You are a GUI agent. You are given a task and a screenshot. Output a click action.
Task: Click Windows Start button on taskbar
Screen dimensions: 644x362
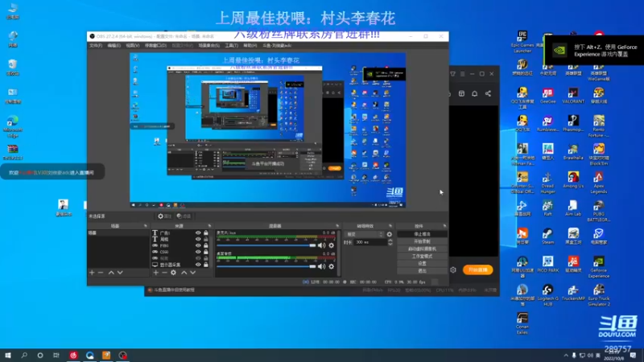(x=8, y=355)
